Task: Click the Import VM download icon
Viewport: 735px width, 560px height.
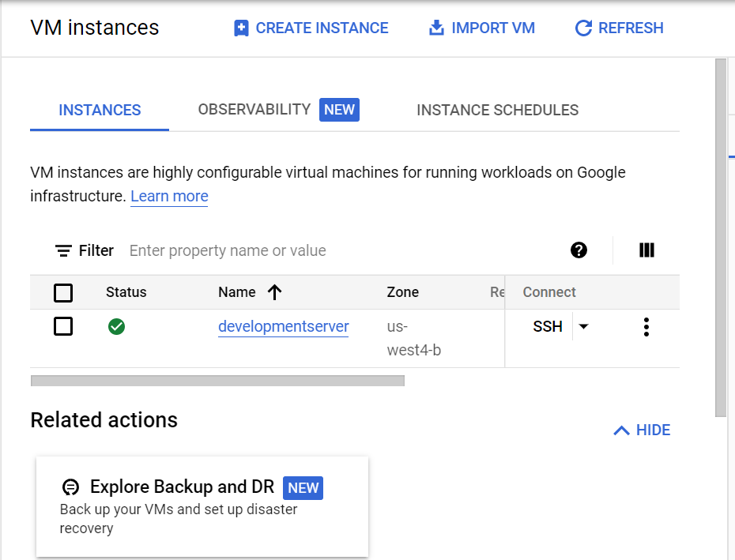Action: click(436, 28)
